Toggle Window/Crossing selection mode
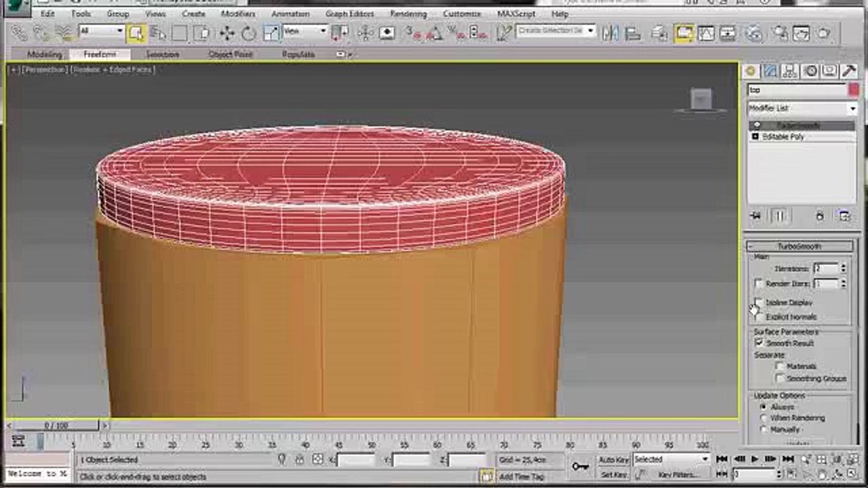The width and height of the screenshot is (868, 488). pos(201,33)
